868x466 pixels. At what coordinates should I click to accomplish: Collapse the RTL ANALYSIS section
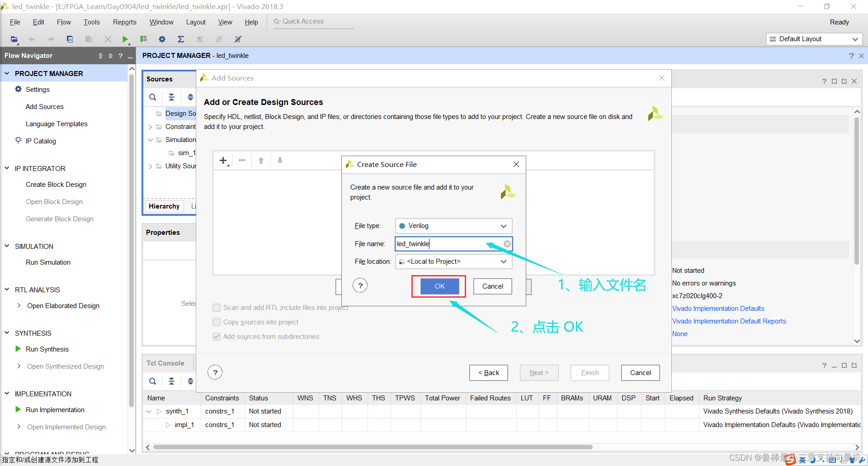[x=7, y=290]
